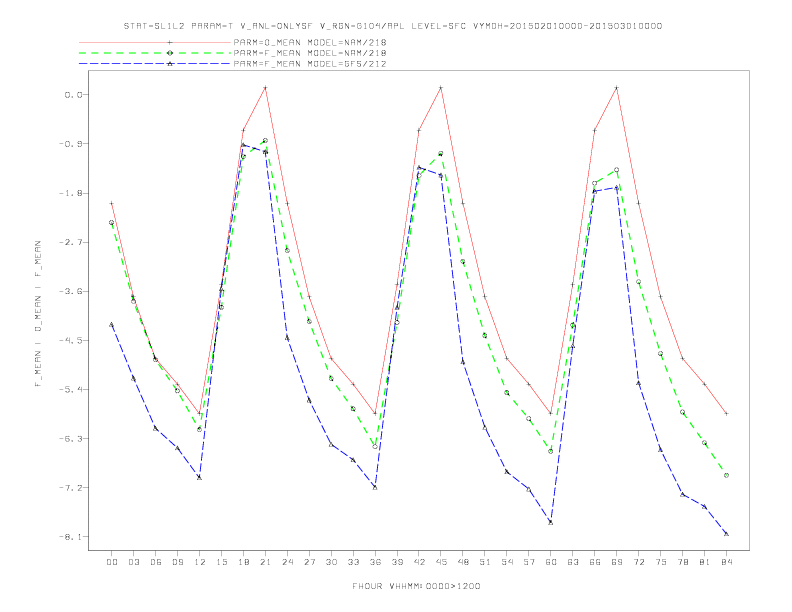The image size is (792, 612).
Task: Click x-axis tick label 63
Action: 573,562
